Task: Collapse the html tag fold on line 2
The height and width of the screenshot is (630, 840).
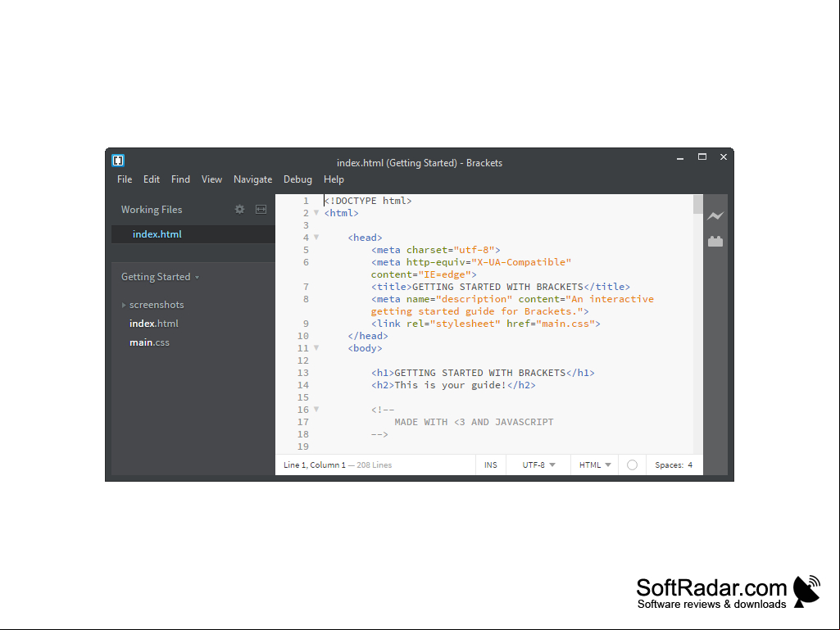Action: pyautogui.click(x=316, y=213)
